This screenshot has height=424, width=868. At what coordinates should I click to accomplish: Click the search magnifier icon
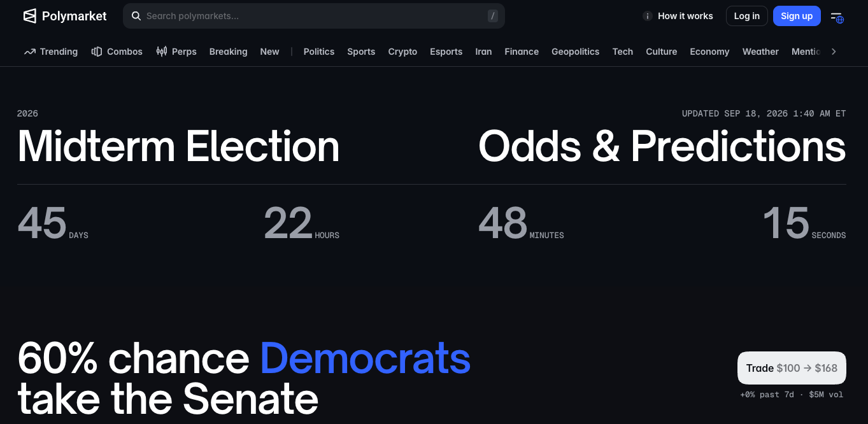(136, 16)
